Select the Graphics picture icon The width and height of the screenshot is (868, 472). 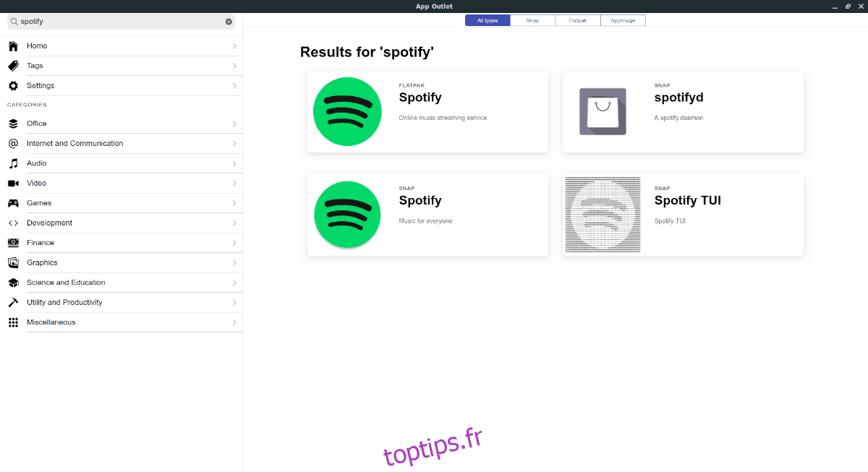tap(13, 262)
